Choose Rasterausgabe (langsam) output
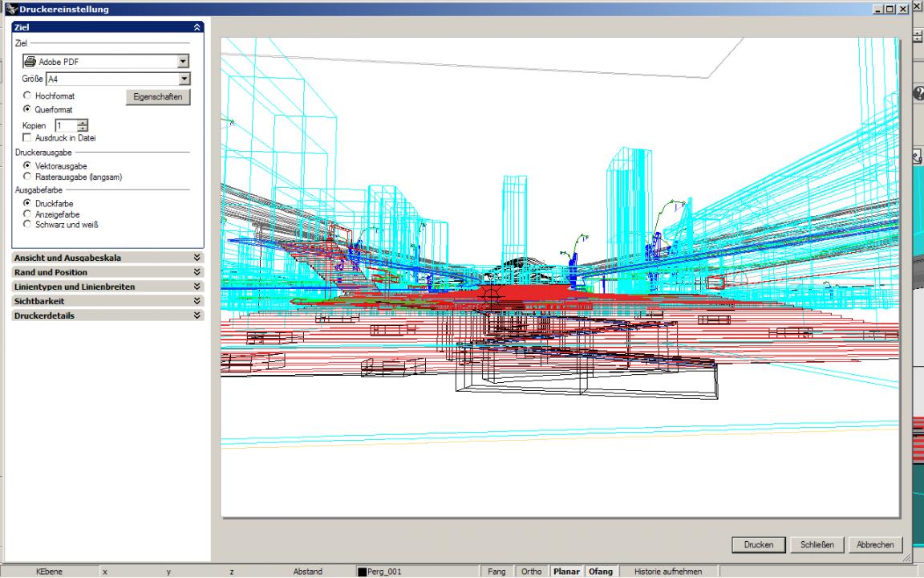 (x=28, y=176)
